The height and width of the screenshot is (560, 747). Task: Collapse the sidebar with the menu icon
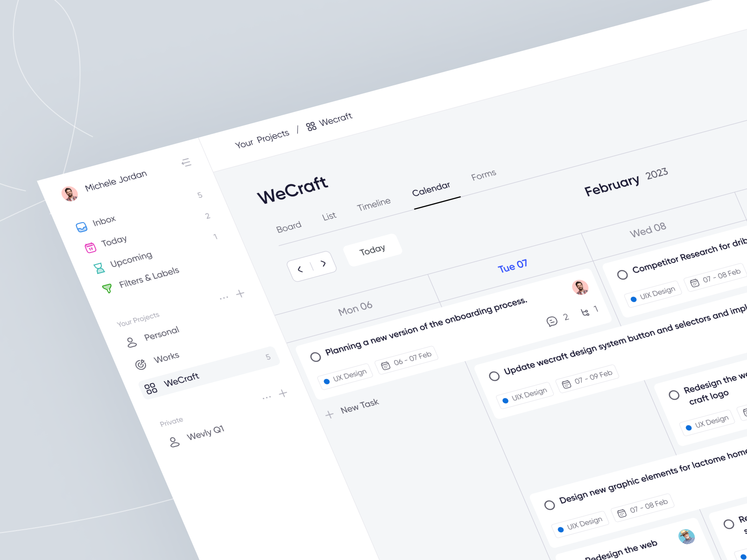[186, 162]
